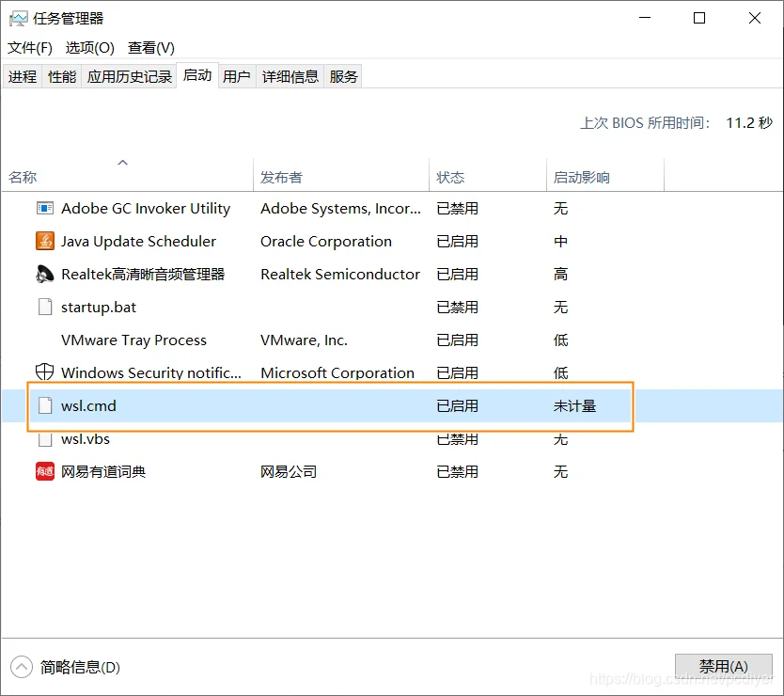Screen dimensions: 784x696
Task: Switch to the 服务 tab
Action: coord(343,76)
